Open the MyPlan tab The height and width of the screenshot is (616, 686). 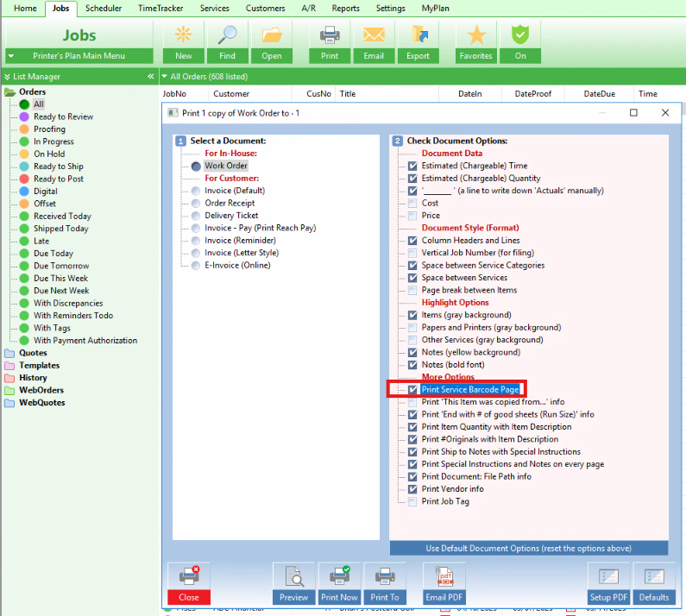(435, 9)
